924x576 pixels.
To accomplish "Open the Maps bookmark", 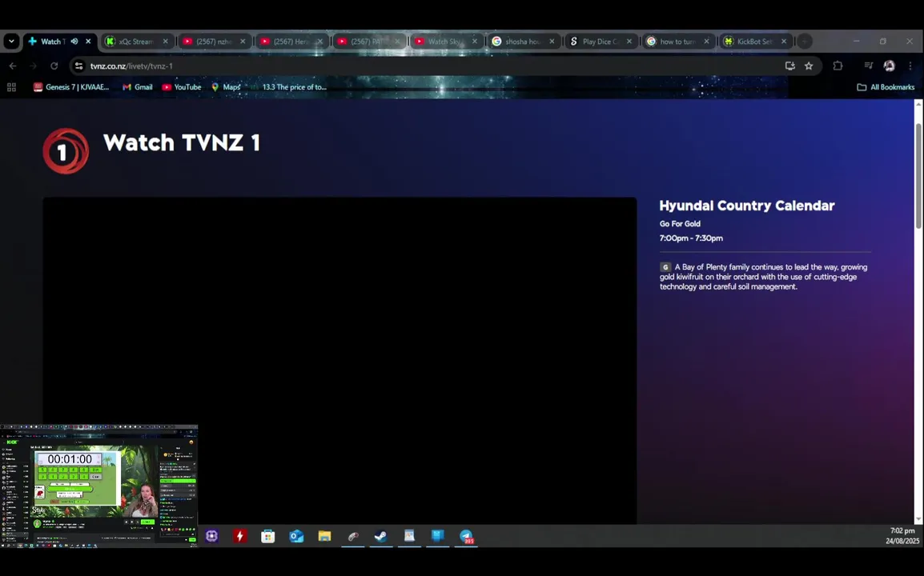I will [227, 87].
